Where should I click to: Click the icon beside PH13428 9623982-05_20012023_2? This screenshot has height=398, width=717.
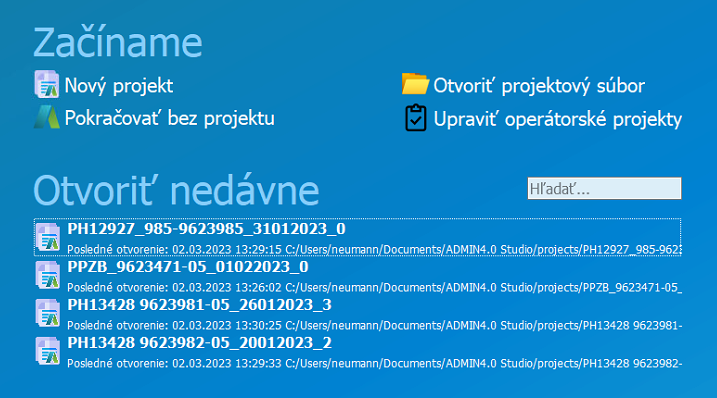[x=48, y=351]
